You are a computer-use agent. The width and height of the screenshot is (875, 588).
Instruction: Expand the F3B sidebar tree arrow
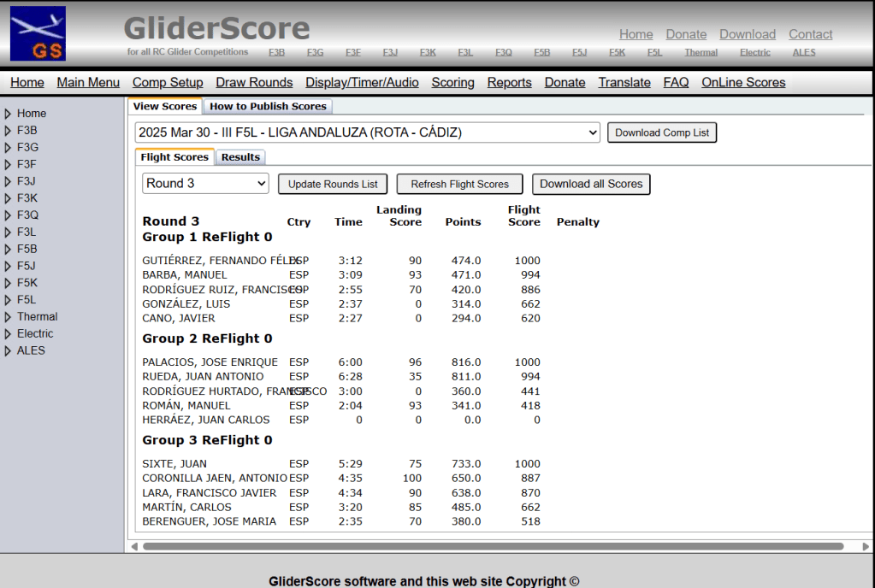[x=8, y=131]
